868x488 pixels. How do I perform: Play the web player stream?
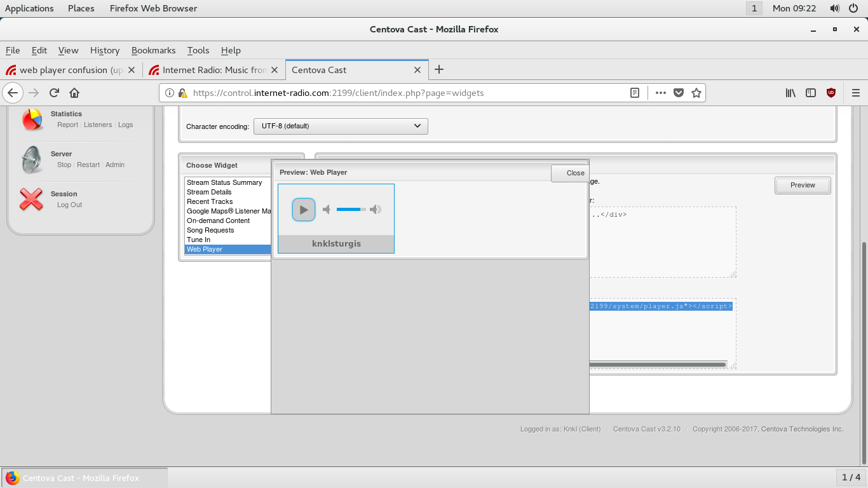pos(304,210)
